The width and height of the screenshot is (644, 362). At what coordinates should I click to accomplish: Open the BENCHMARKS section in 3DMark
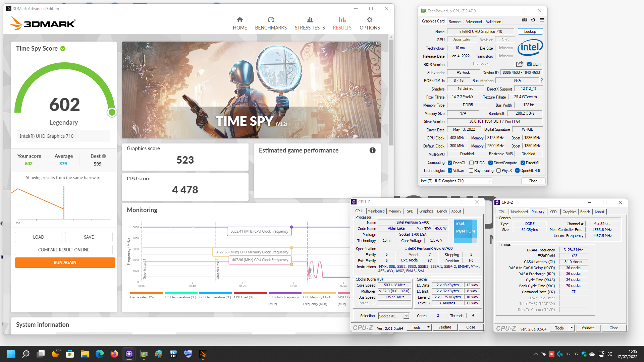[271, 23]
